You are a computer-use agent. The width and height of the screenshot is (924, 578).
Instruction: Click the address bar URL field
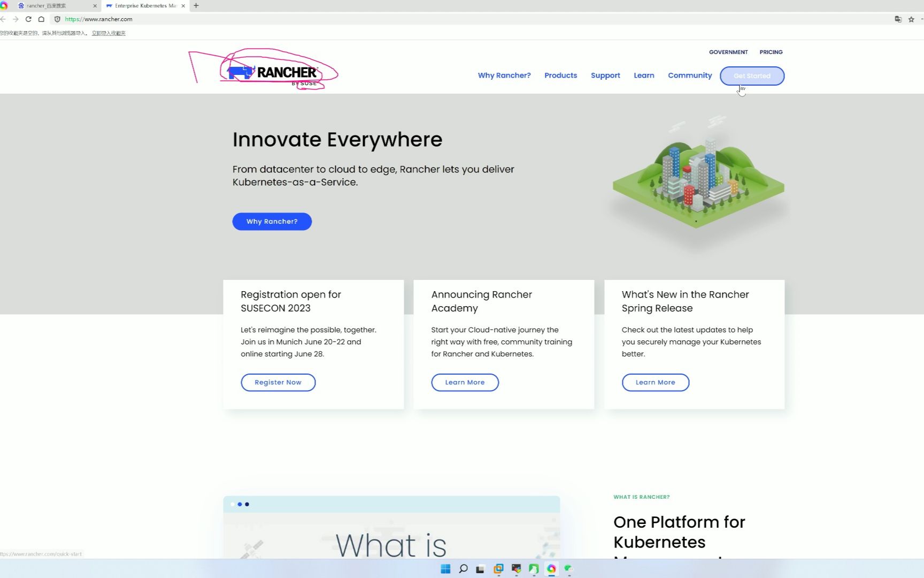coord(471,19)
